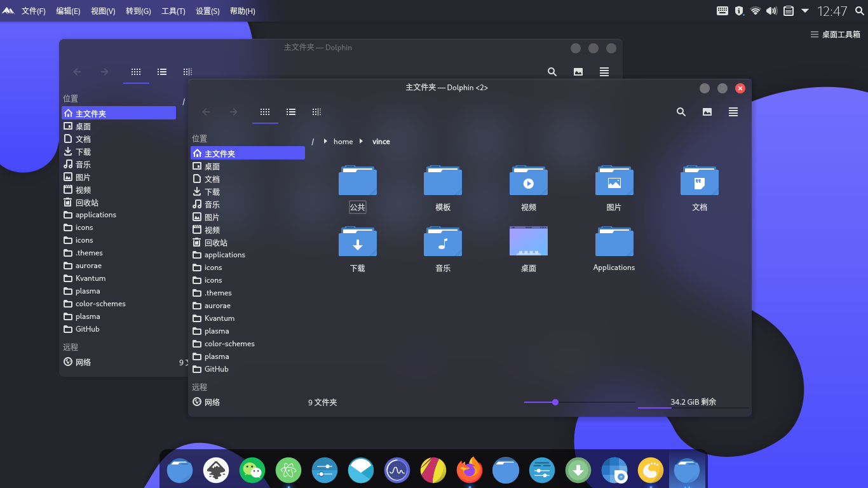This screenshot has height=488, width=868.
Task: Select aurorae in background Dolphin places panel
Action: pos(119,265)
